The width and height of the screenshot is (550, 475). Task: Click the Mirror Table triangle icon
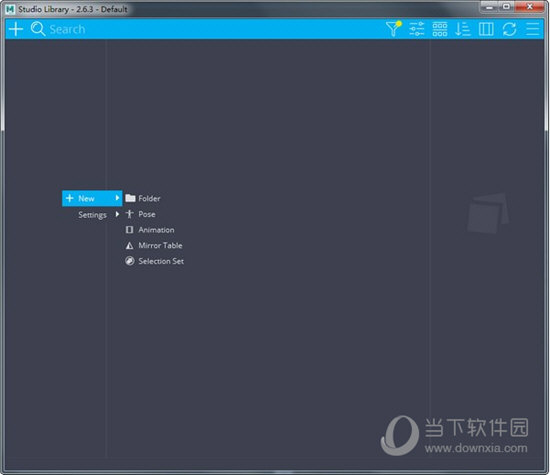click(x=129, y=245)
